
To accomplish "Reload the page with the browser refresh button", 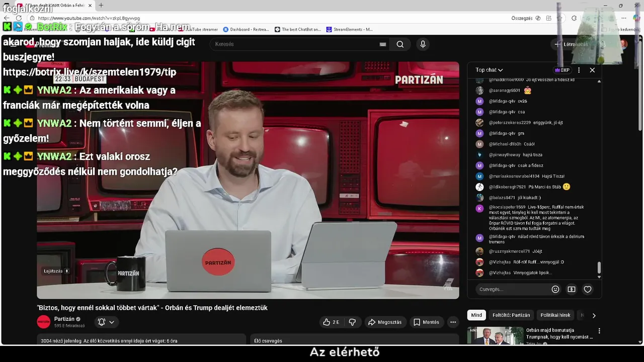I will point(19,18).
